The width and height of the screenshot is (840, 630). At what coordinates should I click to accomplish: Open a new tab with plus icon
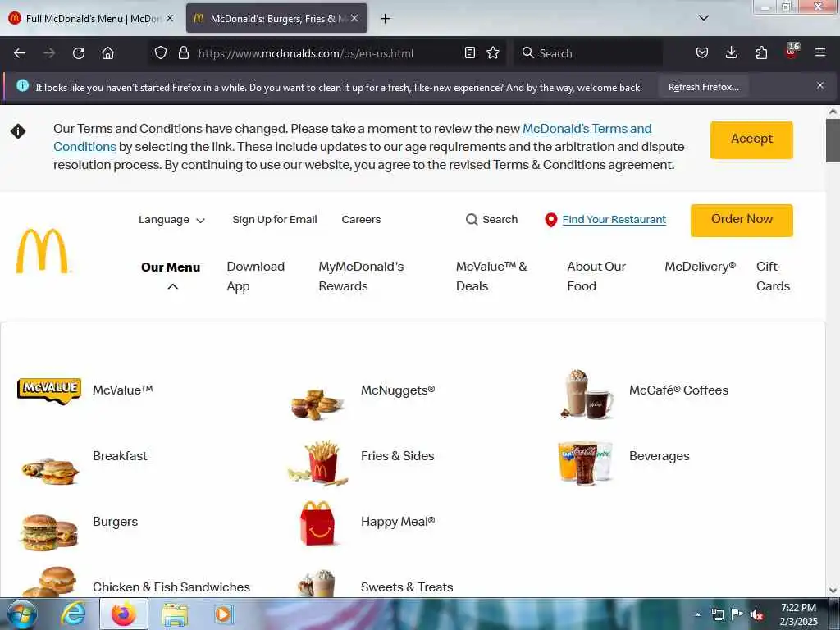(385, 19)
